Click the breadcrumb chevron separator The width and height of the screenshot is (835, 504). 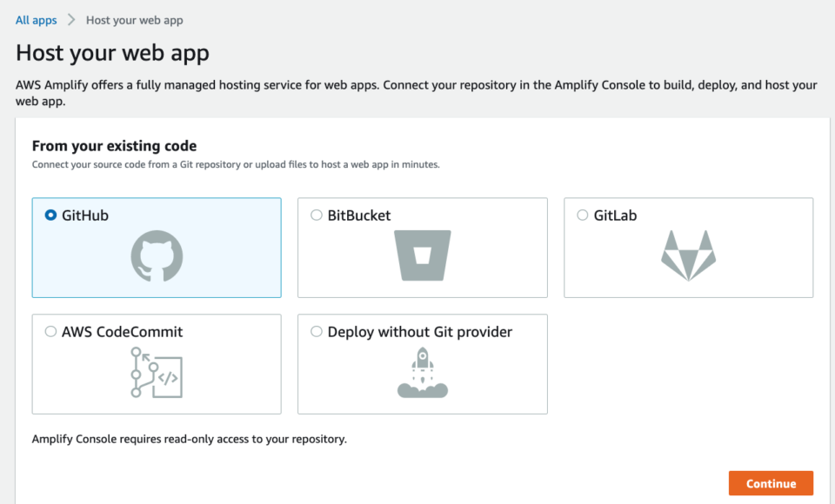point(71,19)
